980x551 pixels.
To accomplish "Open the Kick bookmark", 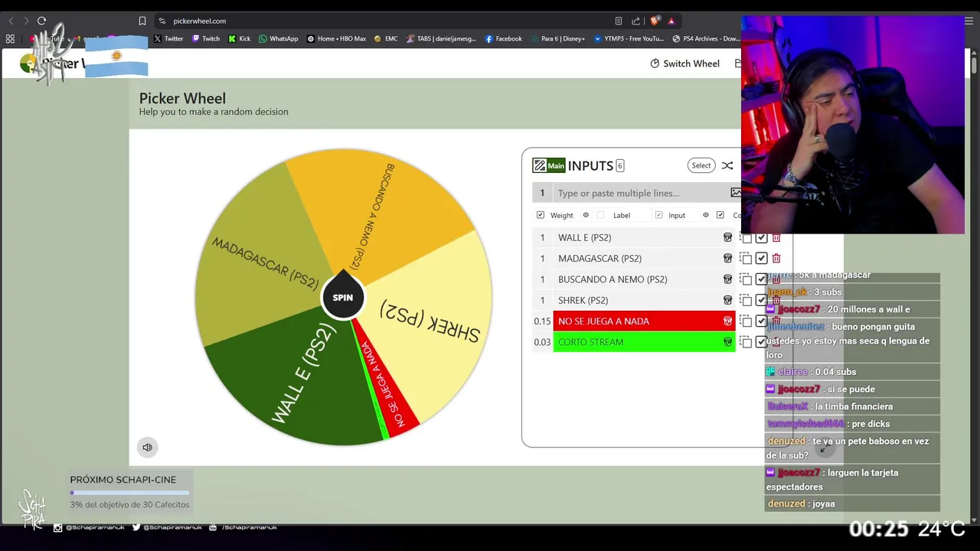I will tap(240, 38).
